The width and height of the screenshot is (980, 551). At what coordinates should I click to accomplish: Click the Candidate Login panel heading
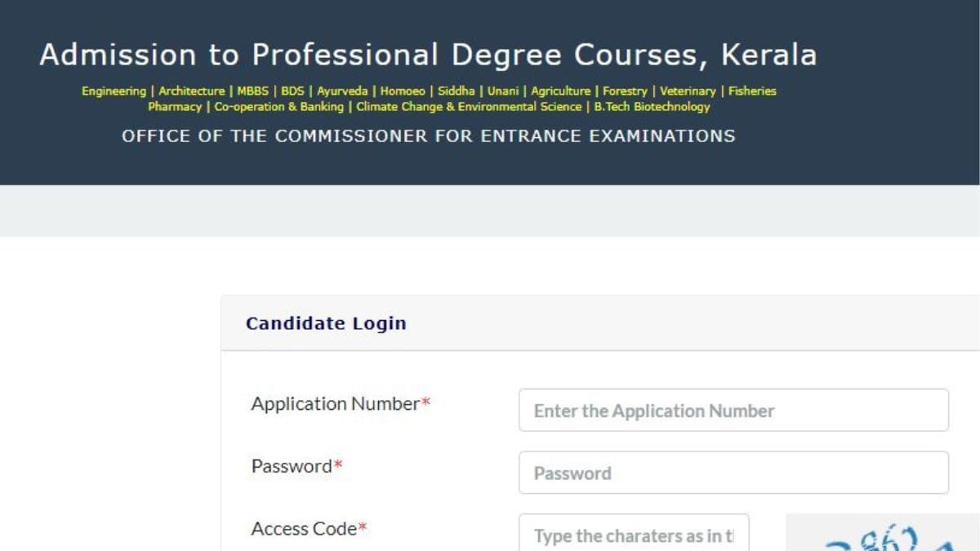326,322
